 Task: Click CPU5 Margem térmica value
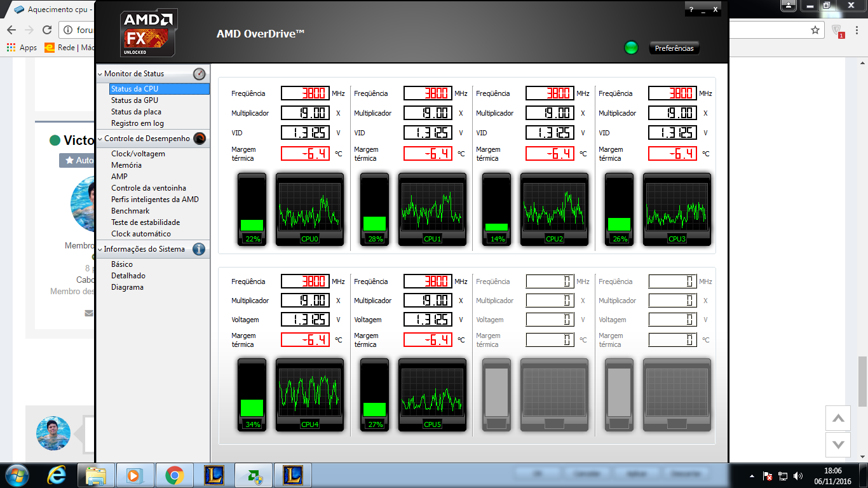point(428,339)
